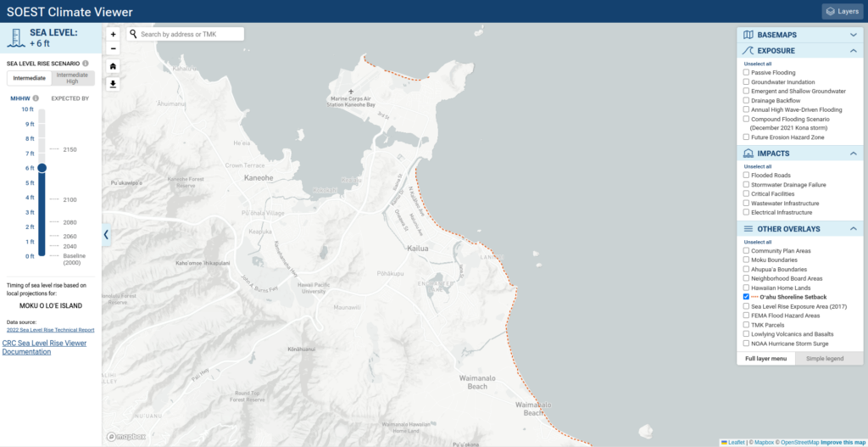The height and width of the screenshot is (447, 868).
Task: Collapse the Impacts section chevron
Action: point(853,154)
